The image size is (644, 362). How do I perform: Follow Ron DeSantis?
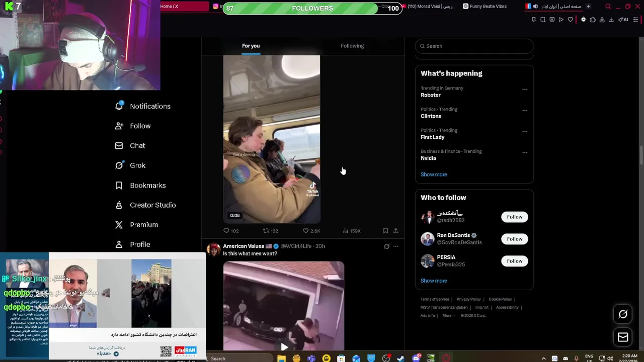[x=514, y=239]
